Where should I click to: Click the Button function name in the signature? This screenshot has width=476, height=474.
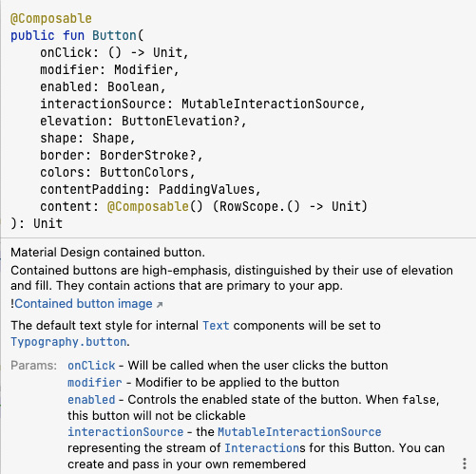pos(114,35)
